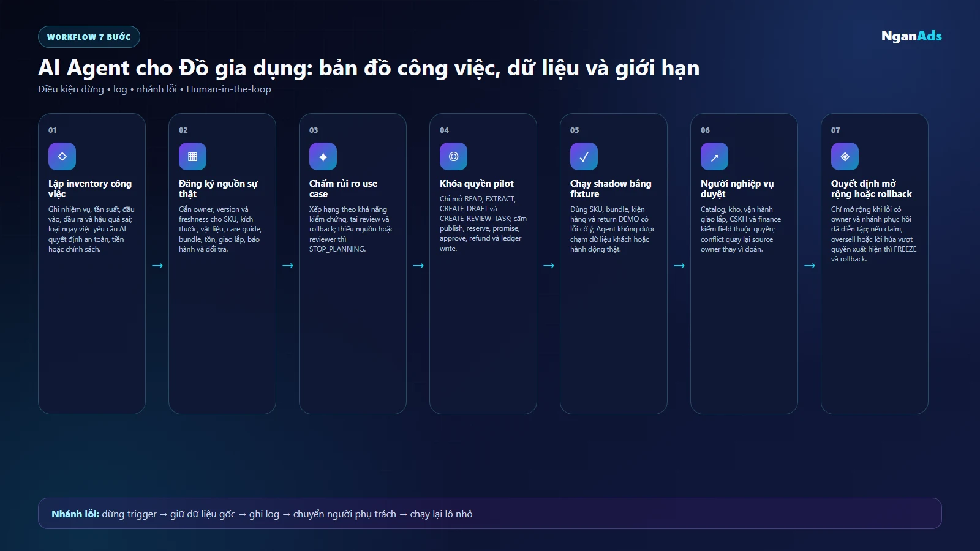Click 'dừng trigger → giữ dữ liệu gốc' text in footer
The width and height of the screenshot is (980, 551).
coord(169,514)
